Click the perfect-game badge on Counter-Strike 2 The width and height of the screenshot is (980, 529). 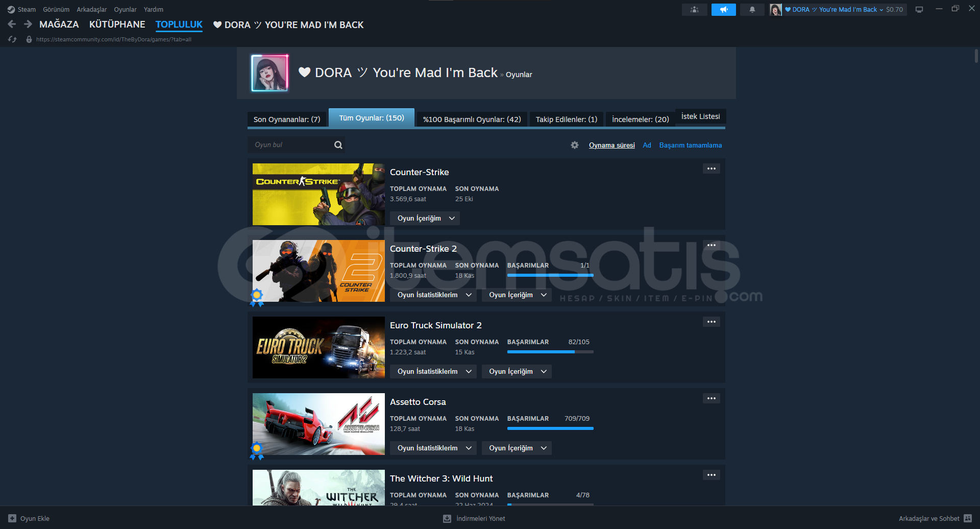pyautogui.click(x=257, y=297)
